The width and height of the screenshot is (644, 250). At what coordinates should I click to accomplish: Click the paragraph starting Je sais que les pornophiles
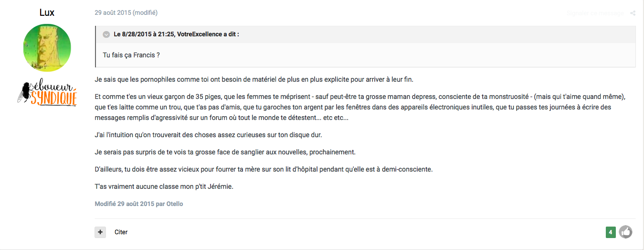click(x=257, y=79)
